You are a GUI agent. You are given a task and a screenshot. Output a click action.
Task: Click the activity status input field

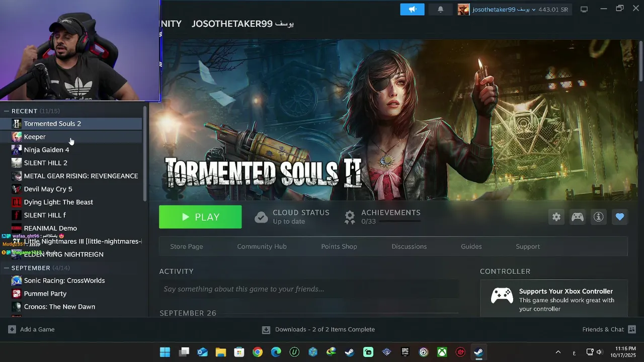pos(308,289)
